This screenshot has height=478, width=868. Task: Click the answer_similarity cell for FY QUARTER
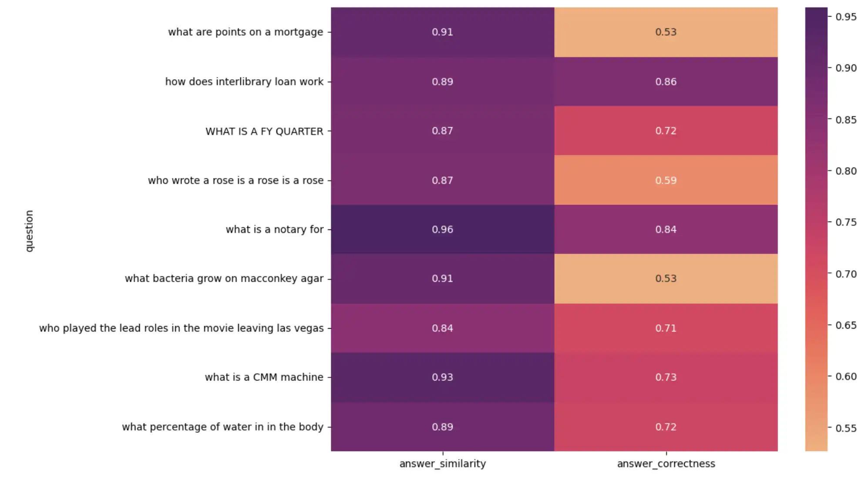pos(442,131)
